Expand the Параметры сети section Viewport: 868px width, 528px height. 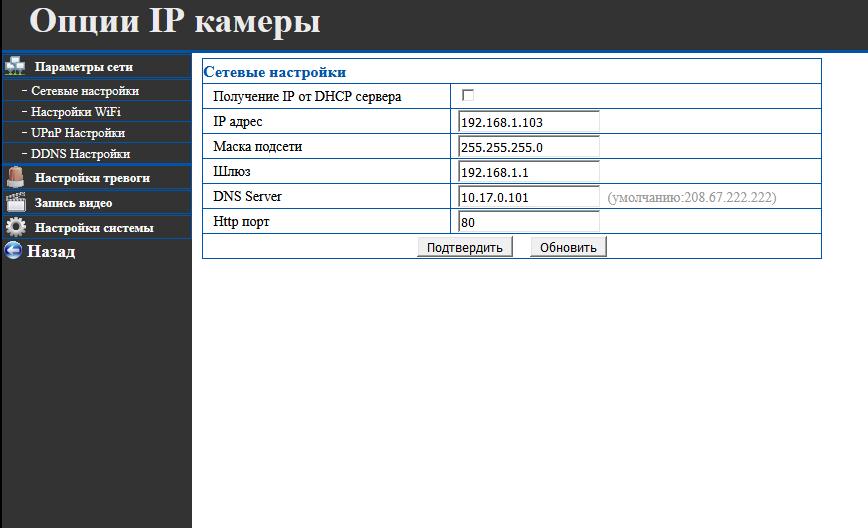pyautogui.click(x=83, y=67)
